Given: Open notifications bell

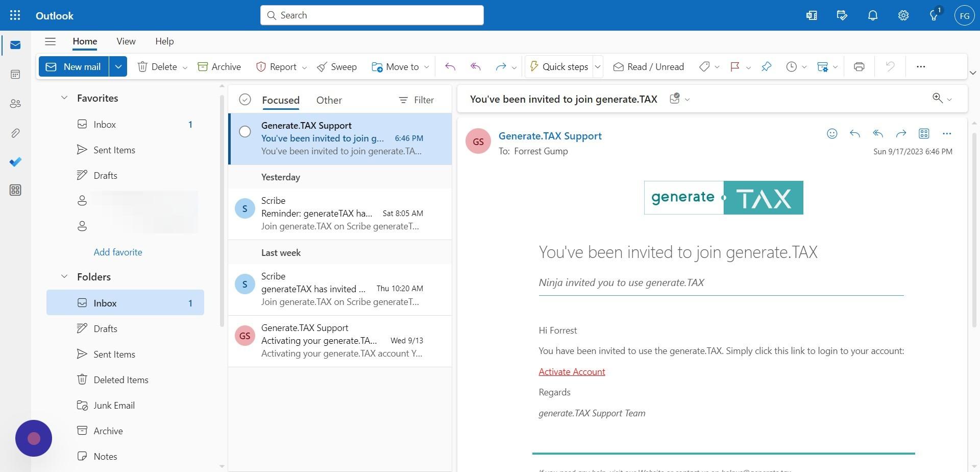Looking at the screenshot, I should pos(873,15).
